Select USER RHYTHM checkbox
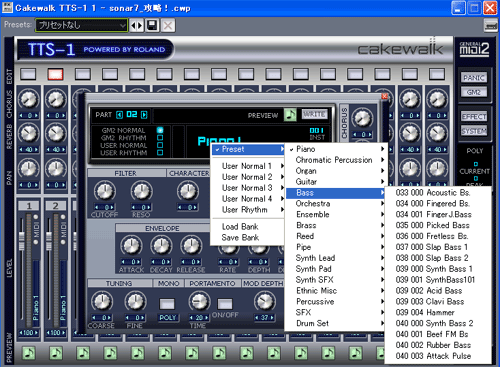The width and height of the screenshot is (500, 367). (x=160, y=153)
